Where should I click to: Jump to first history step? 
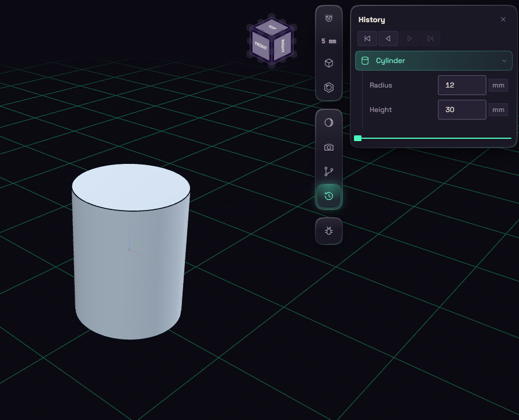[x=367, y=38]
